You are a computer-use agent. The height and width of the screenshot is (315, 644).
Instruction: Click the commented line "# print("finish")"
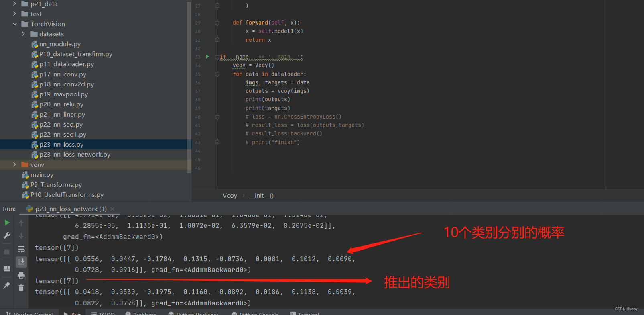[x=272, y=142]
